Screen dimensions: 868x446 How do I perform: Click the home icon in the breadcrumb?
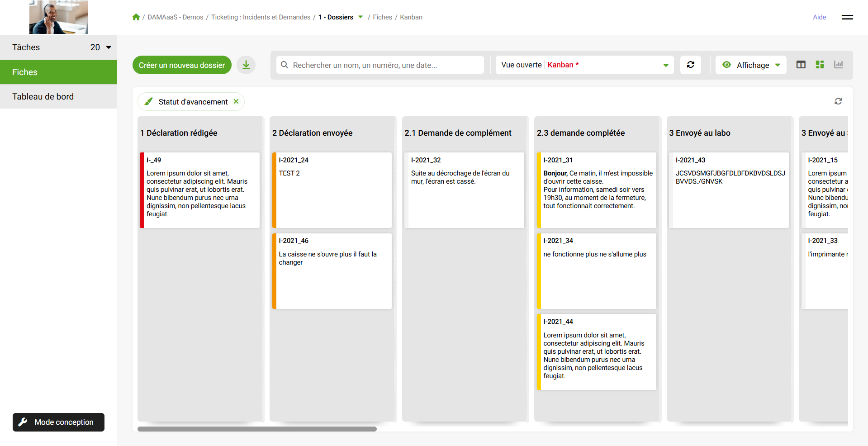click(136, 17)
